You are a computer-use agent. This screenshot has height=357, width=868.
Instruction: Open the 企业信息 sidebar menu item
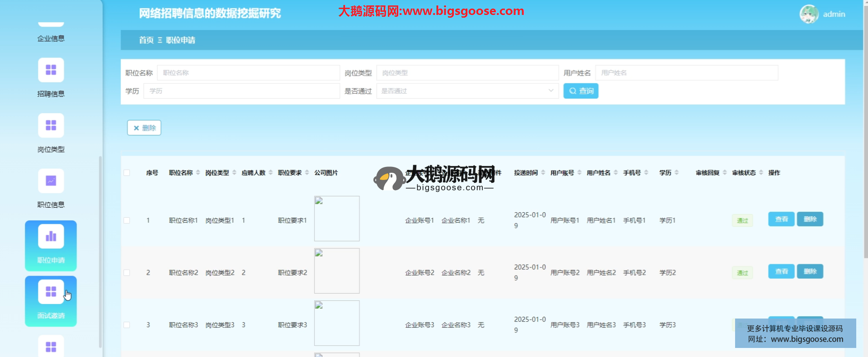pyautogui.click(x=51, y=38)
